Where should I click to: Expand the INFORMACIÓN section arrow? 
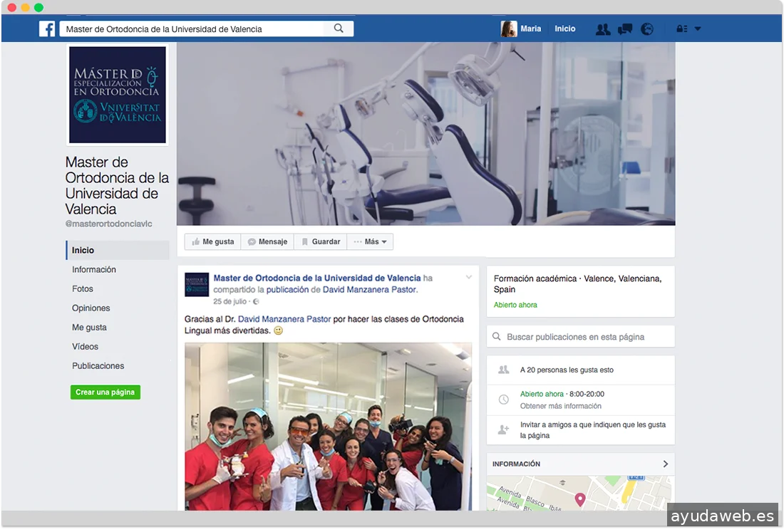(666, 464)
